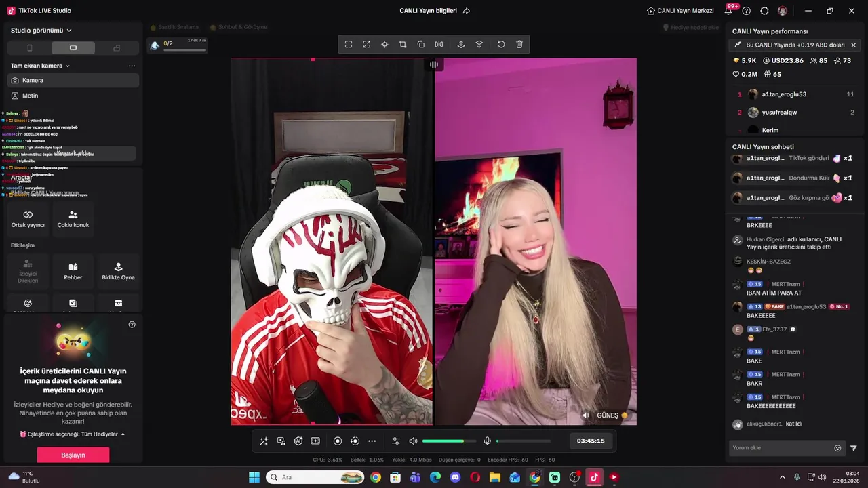Open the emoji picker in the comment field
Image resolution: width=868 pixels, height=488 pixels.
(x=837, y=448)
